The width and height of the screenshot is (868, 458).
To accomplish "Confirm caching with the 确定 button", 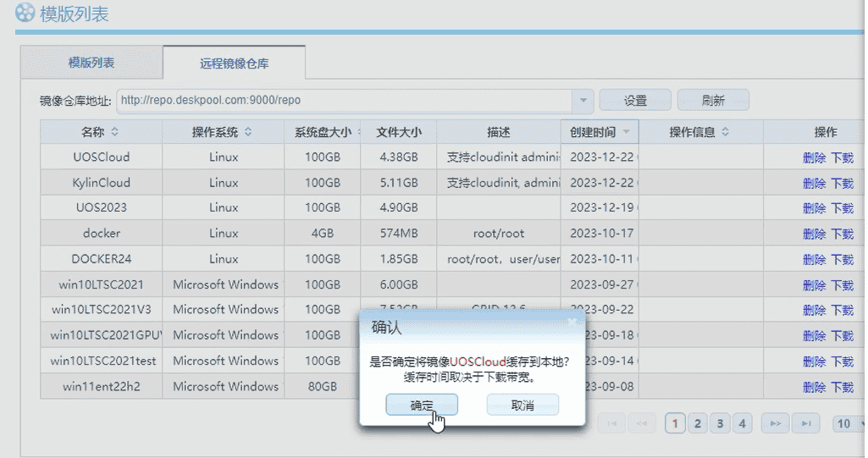I will pos(421,405).
